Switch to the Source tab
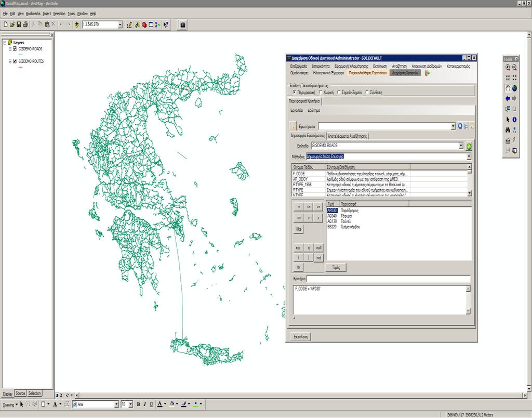 click(x=20, y=393)
